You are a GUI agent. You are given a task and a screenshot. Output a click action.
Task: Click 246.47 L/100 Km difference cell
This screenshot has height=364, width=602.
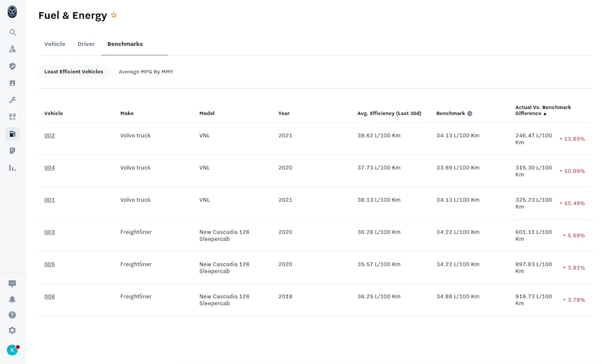[x=533, y=139]
